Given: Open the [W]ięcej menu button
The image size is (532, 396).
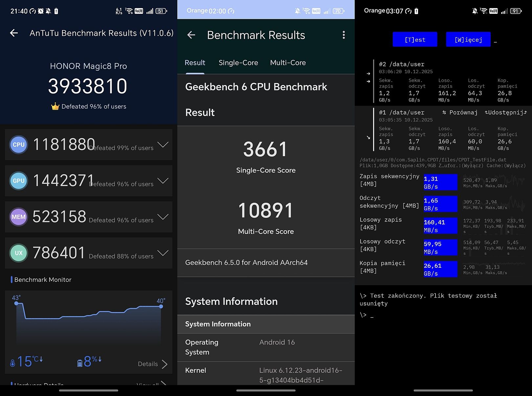Looking at the screenshot, I should coord(468,39).
